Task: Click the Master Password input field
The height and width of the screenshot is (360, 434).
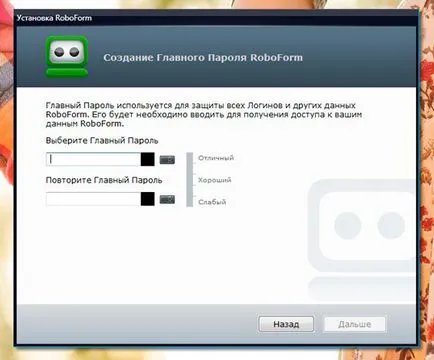Action: (x=93, y=160)
